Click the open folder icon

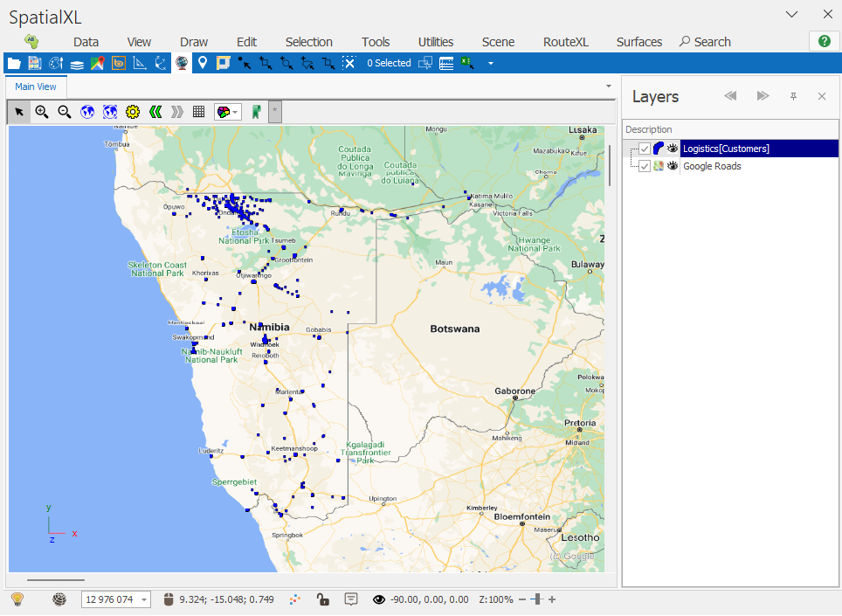14,63
